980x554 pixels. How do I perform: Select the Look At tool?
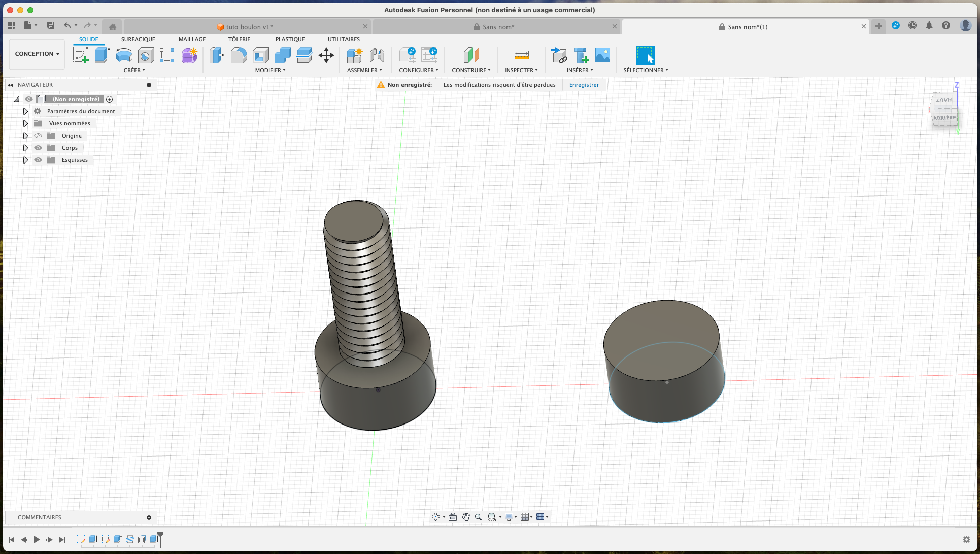coord(453,517)
